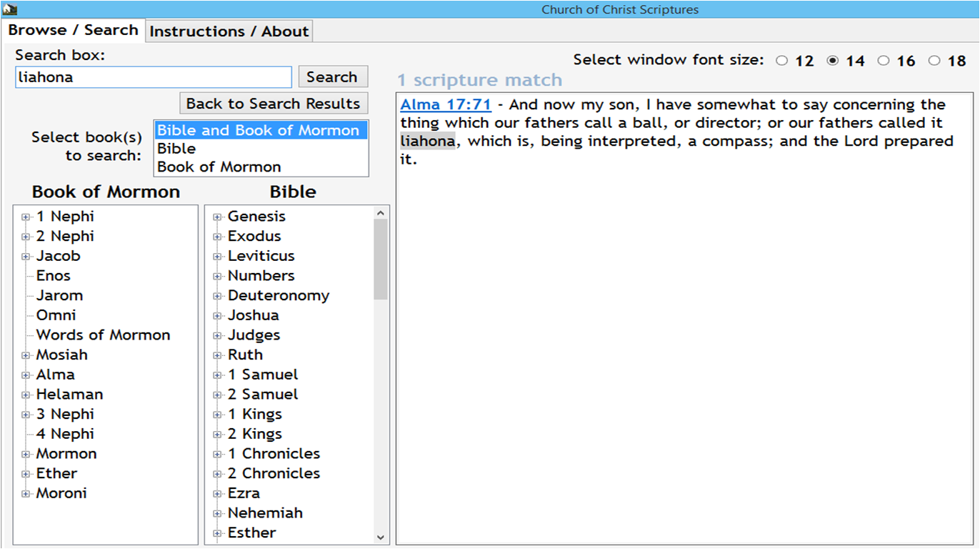Select Jarom in Book of Mormon tree

[59, 296]
